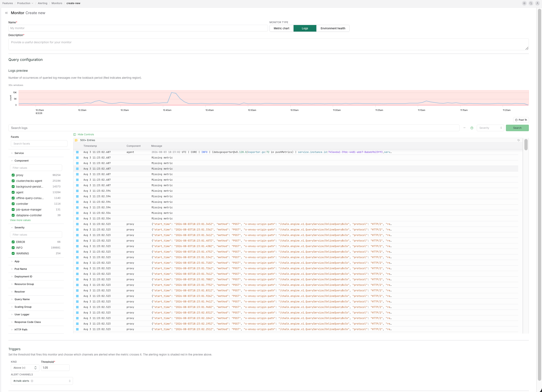
Task: Click the blue severity square on the agent log row
Action: point(77,152)
